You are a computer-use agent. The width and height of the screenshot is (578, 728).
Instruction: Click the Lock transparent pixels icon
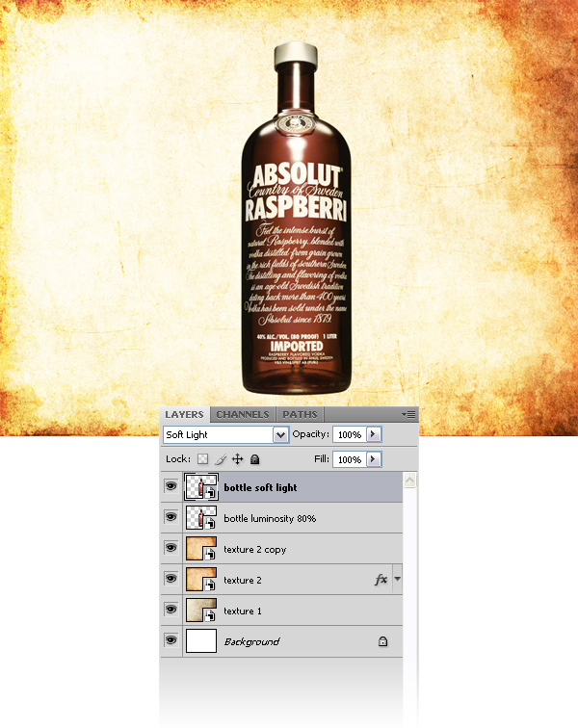point(202,459)
